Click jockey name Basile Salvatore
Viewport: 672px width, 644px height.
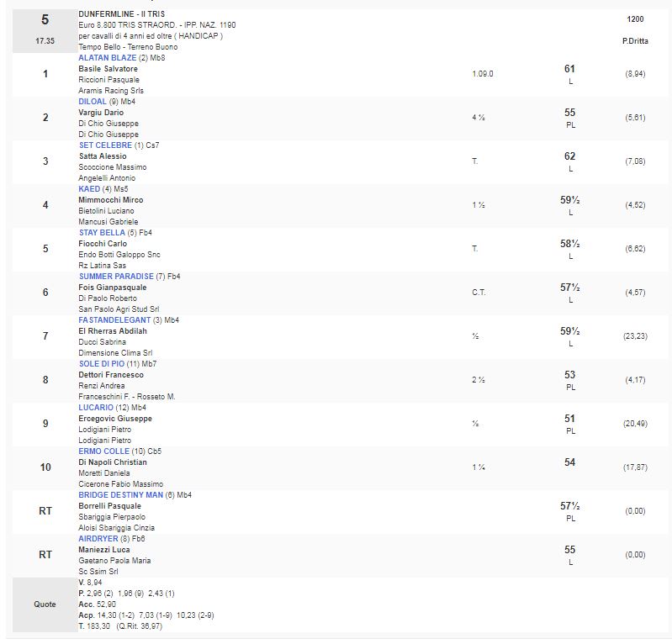tap(108, 68)
